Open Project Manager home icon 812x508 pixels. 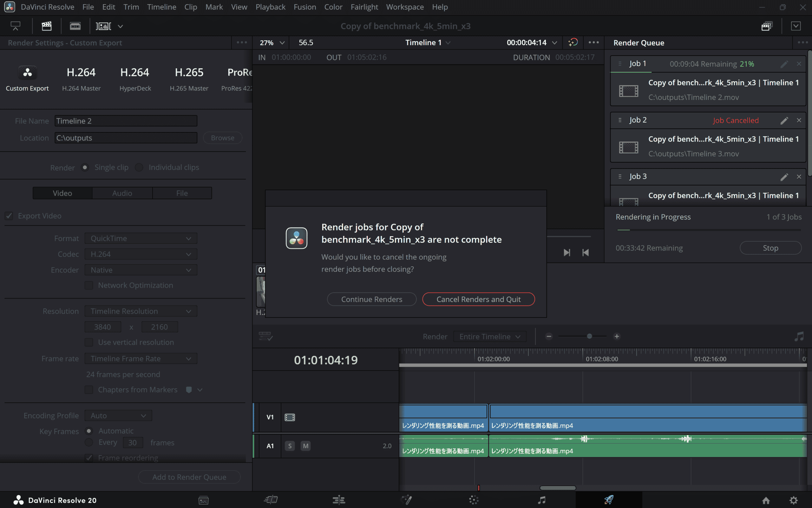coord(766,501)
